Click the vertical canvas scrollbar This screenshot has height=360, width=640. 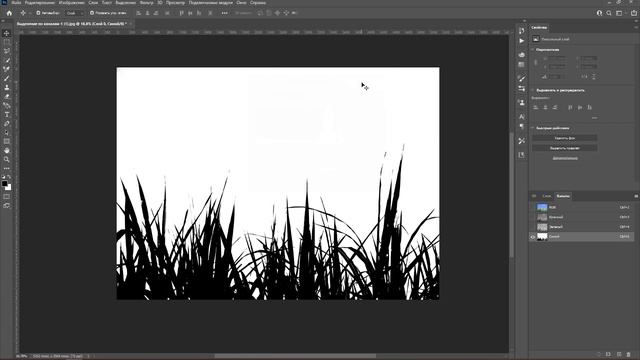[512, 194]
